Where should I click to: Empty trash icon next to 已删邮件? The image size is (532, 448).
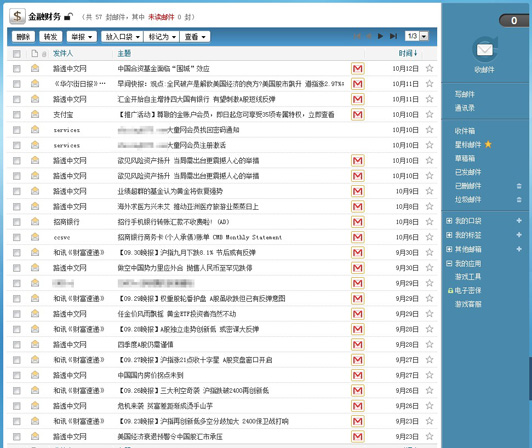tap(519, 186)
